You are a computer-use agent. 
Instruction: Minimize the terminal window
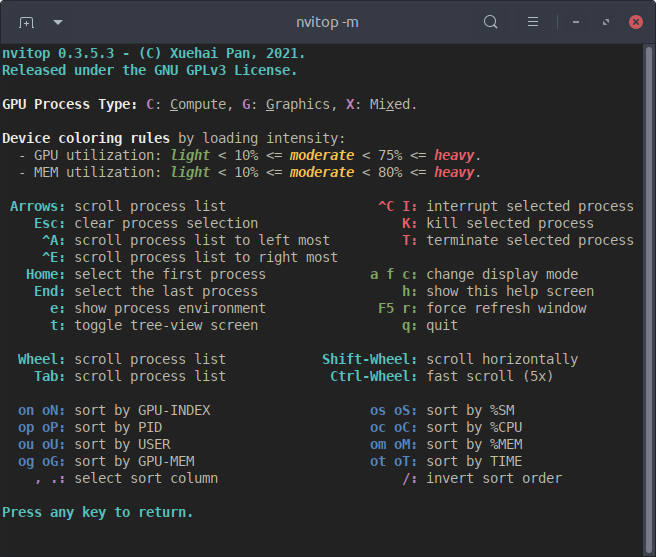click(576, 22)
